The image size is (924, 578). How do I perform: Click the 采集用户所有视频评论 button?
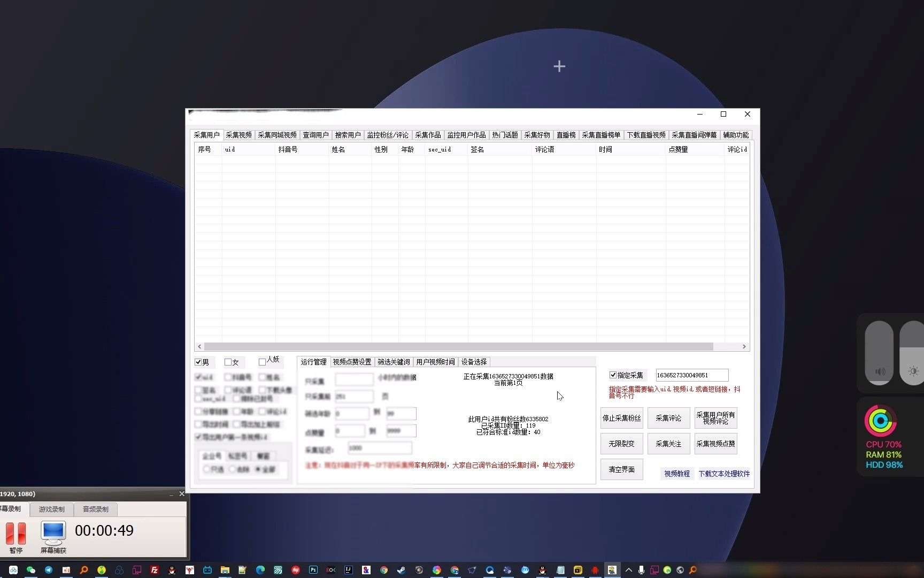tap(715, 418)
